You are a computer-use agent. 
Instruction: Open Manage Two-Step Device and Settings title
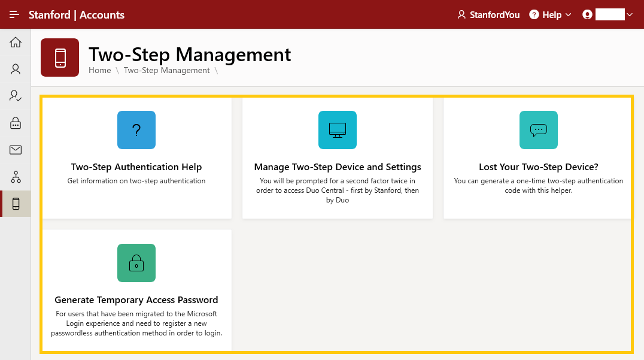338,167
